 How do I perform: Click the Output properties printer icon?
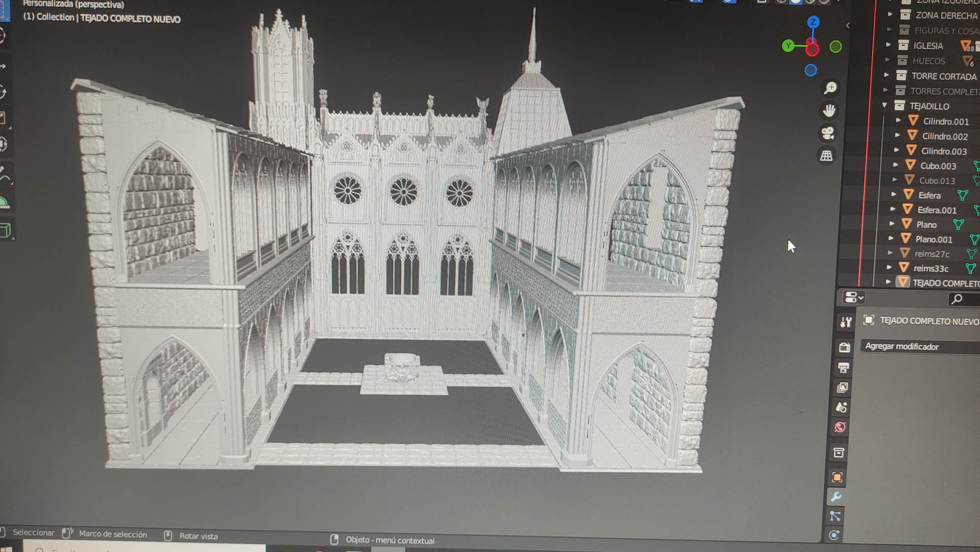tap(842, 367)
